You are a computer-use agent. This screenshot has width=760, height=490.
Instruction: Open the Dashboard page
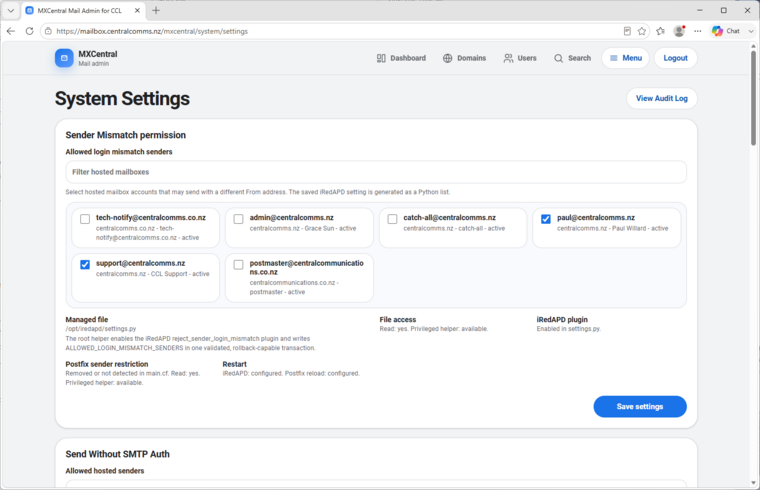(401, 58)
